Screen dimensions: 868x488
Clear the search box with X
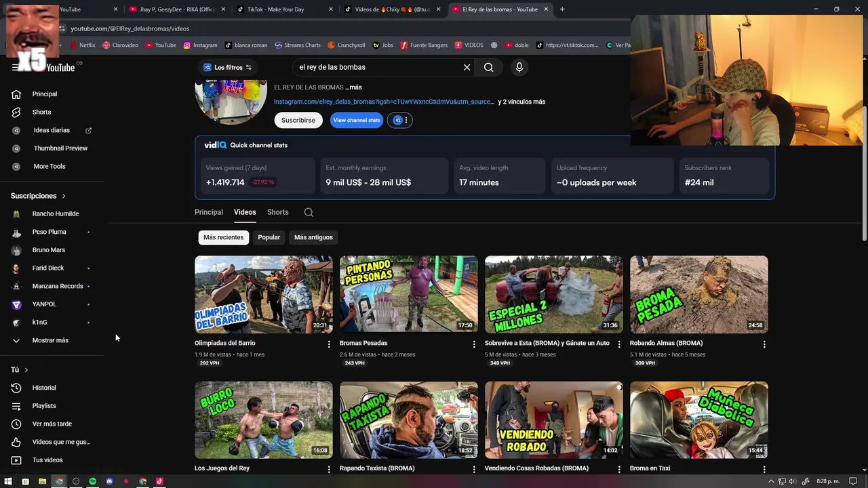click(467, 67)
